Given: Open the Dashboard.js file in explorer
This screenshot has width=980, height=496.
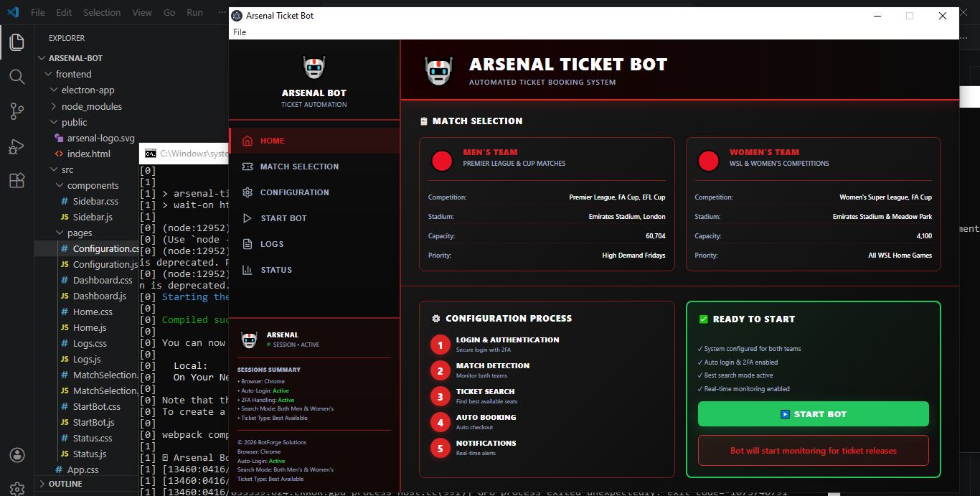Looking at the screenshot, I should pyautogui.click(x=99, y=296).
